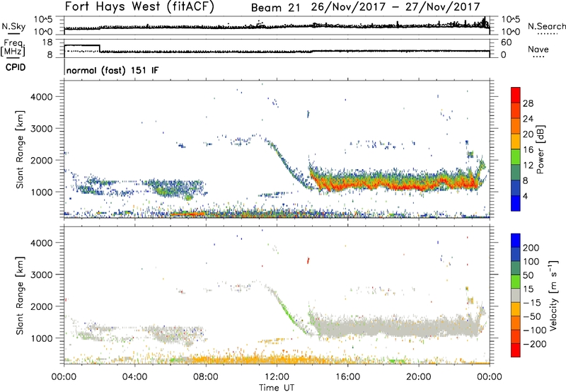Click the "Velocity [m s⁻¹]" color bar label
The image size is (566, 392).
click(554, 295)
